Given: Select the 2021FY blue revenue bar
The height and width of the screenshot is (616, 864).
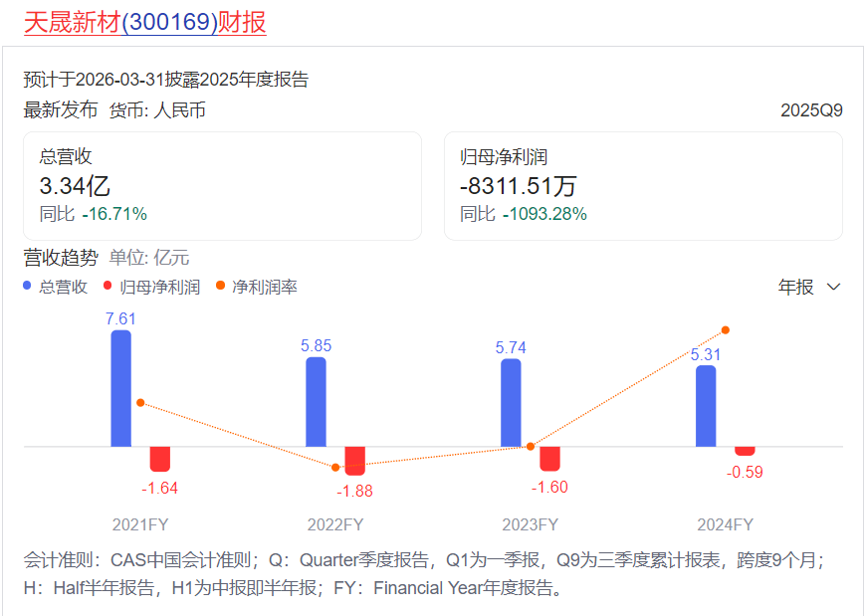Looking at the screenshot, I should point(120,388).
